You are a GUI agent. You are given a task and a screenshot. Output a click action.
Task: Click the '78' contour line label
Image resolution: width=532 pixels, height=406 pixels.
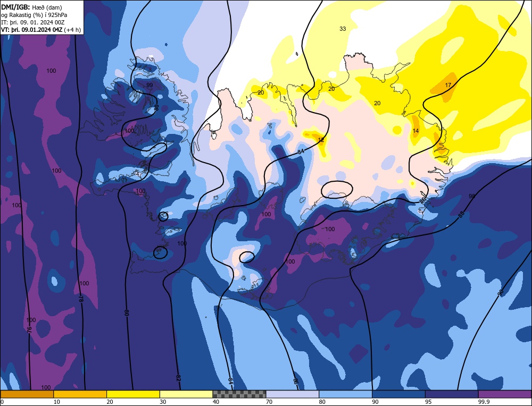point(81,299)
